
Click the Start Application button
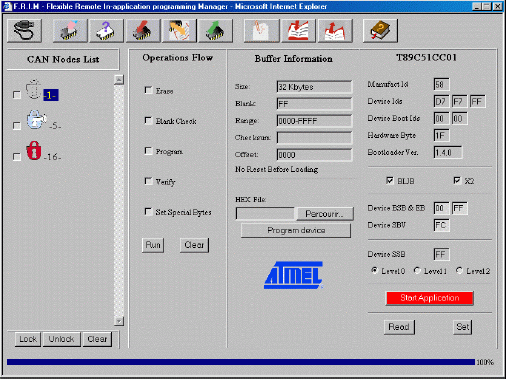pos(430,298)
